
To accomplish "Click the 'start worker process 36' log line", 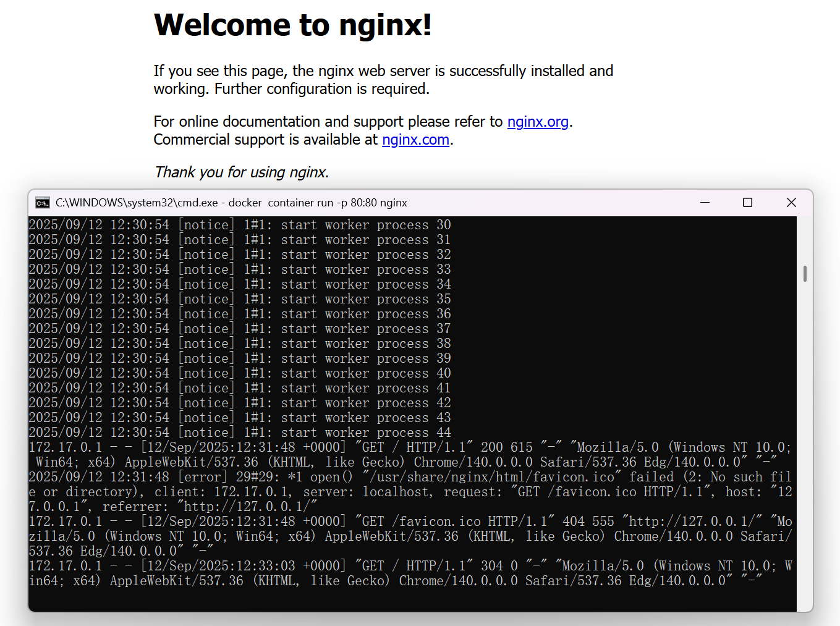I will [240, 313].
